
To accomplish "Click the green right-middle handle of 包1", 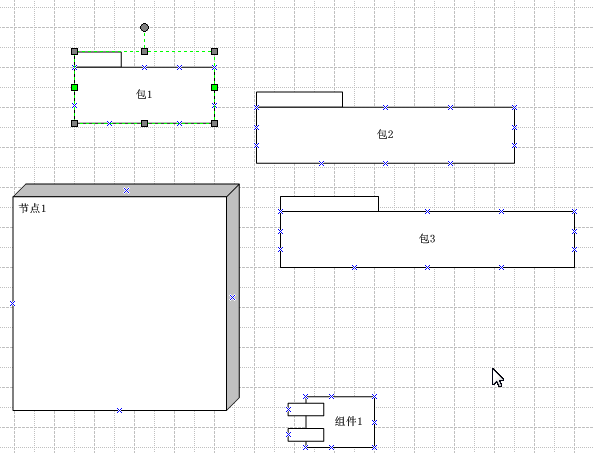I will coord(214,88).
